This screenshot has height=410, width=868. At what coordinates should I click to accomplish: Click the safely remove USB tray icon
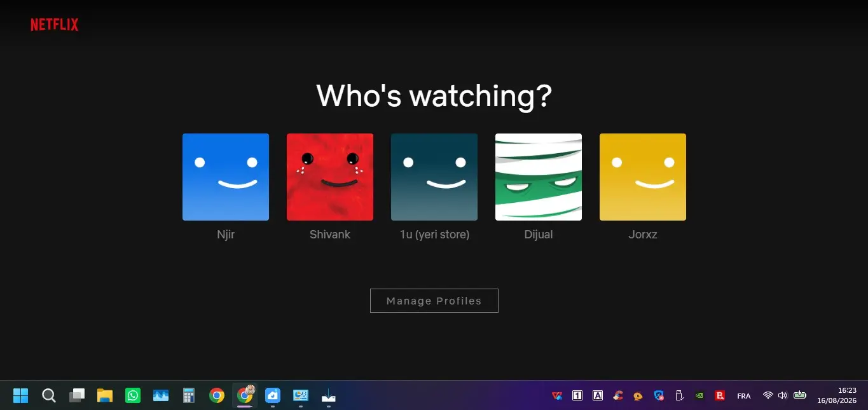click(x=679, y=395)
